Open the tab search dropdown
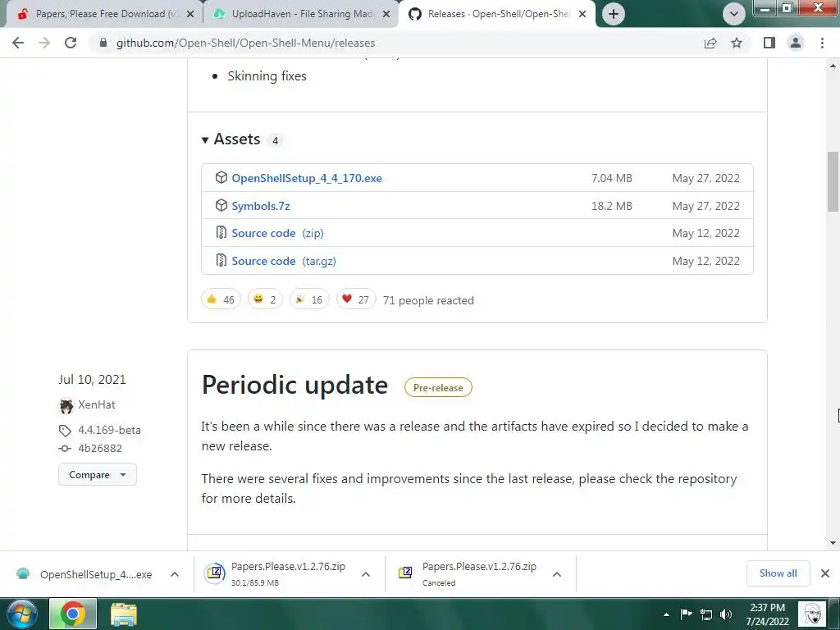Viewport: 840px width, 630px height. tap(734, 14)
